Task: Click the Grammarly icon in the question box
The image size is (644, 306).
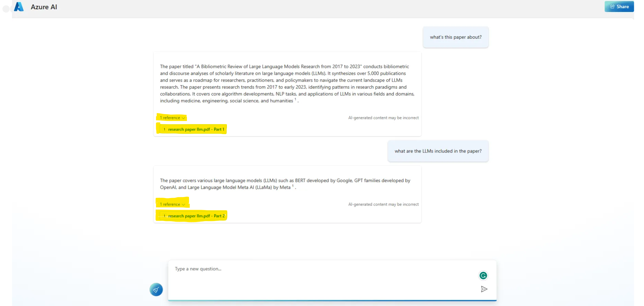Action: click(483, 276)
